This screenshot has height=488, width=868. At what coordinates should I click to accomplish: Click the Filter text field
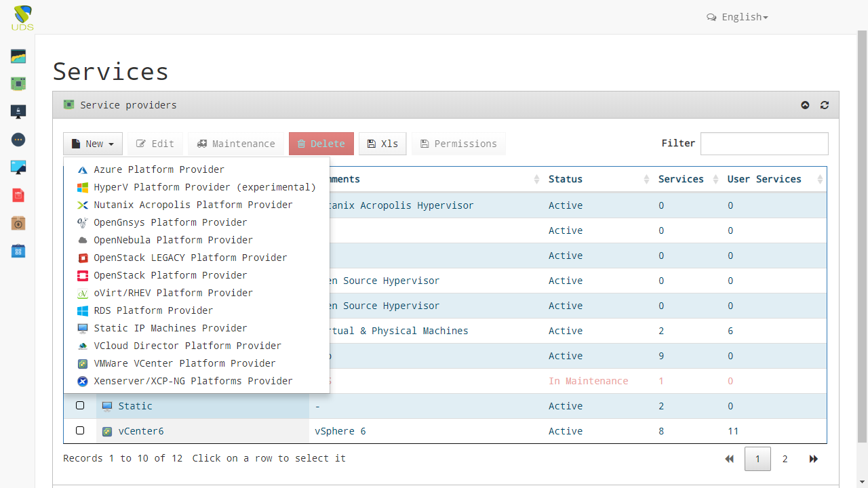(764, 144)
